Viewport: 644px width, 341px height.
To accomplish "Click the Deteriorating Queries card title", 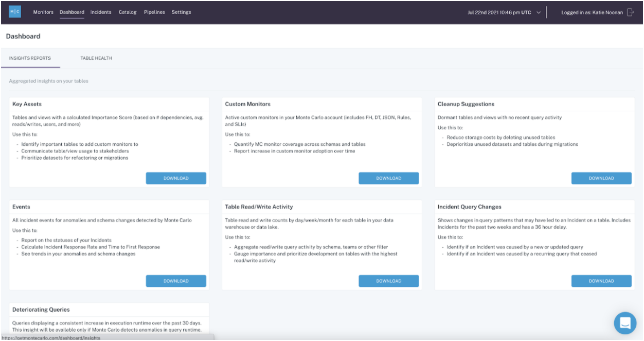I will click(41, 310).
